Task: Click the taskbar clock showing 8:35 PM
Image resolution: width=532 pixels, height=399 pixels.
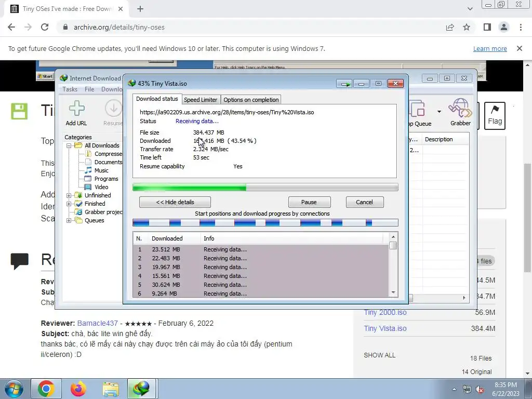Action: (x=506, y=389)
